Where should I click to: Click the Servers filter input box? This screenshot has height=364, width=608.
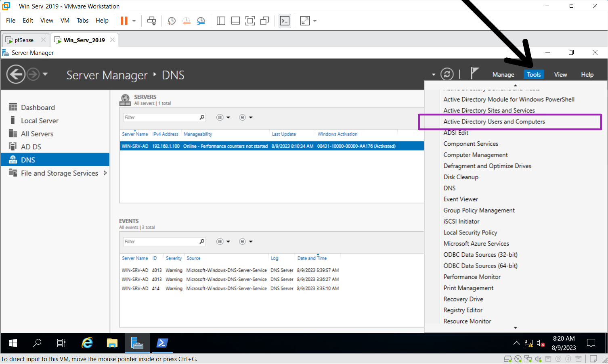[x=161, y=117]
